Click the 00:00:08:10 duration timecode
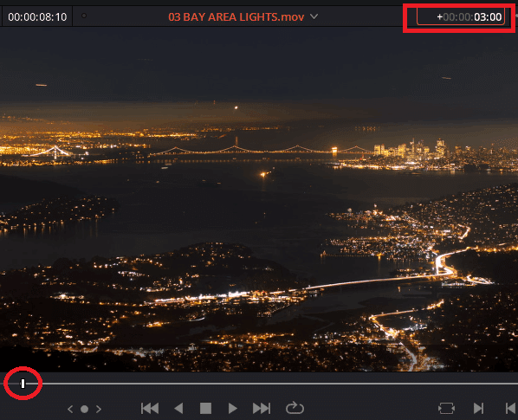 pyautogui.click(x=37, y=16)
